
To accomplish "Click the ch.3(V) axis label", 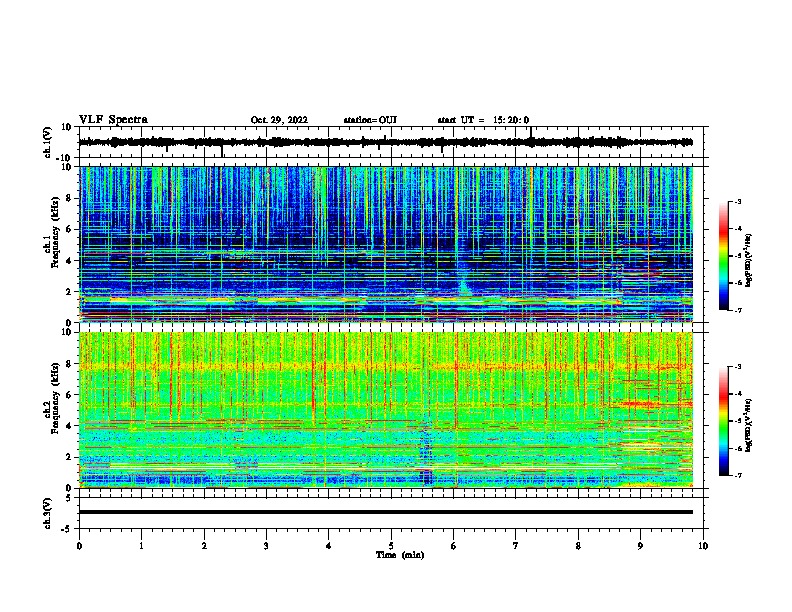I will click(x=48, y=513).
